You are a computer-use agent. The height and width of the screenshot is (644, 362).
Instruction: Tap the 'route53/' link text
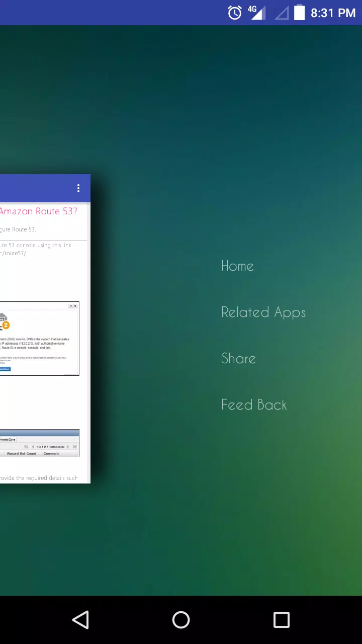click(14, 253)
